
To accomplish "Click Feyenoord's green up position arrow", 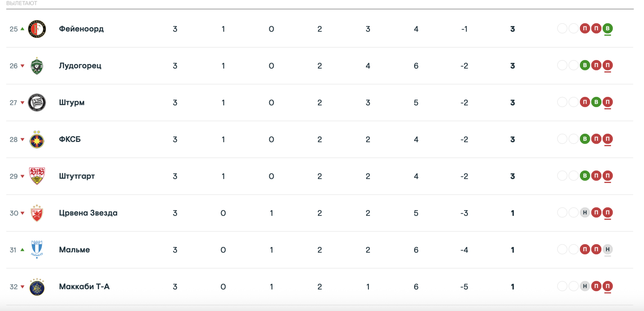I will (x=22, y=29).
